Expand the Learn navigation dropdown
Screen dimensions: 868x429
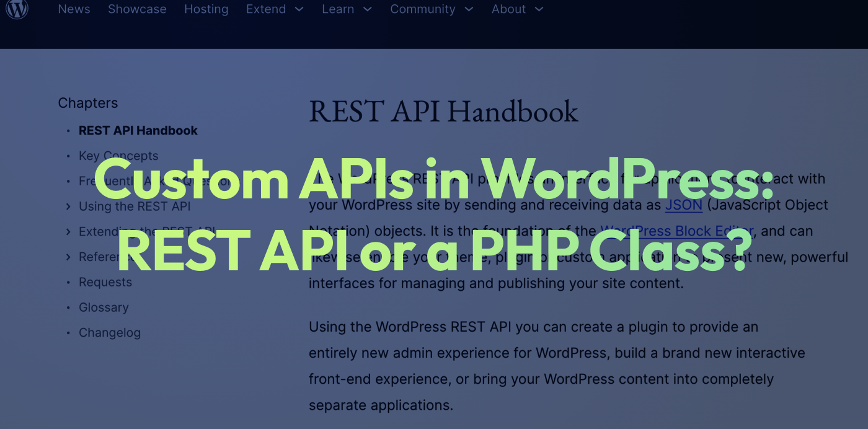coord(347,9)
